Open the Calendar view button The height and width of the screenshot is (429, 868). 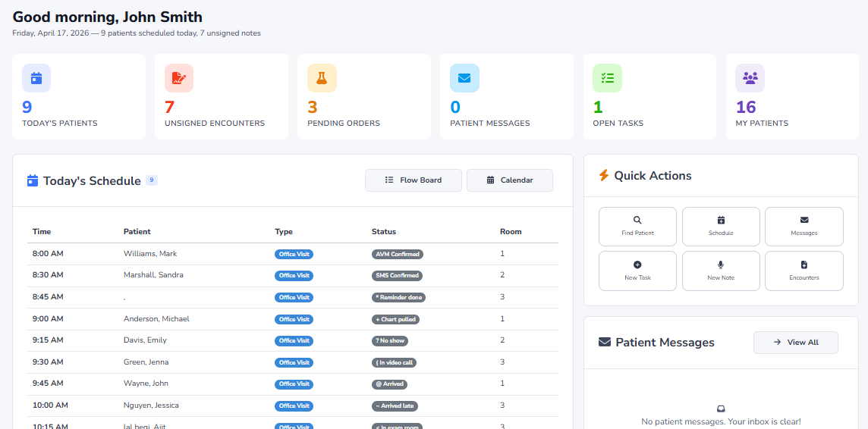pos(509,180)
